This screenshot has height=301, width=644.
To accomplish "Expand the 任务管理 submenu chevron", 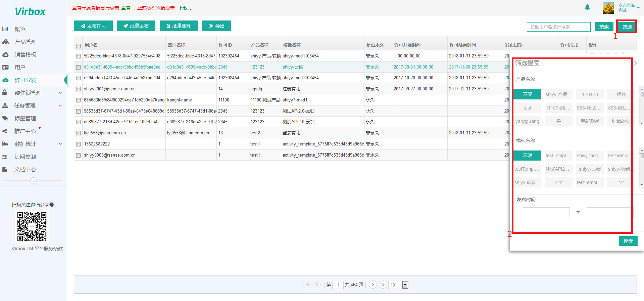I will [60, 105].
